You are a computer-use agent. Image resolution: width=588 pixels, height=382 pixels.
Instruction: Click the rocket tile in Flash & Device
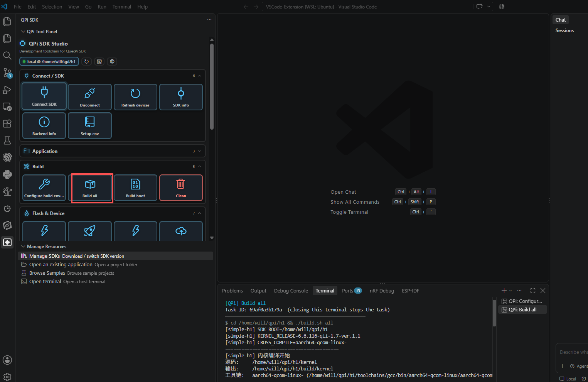pos(90,231)
